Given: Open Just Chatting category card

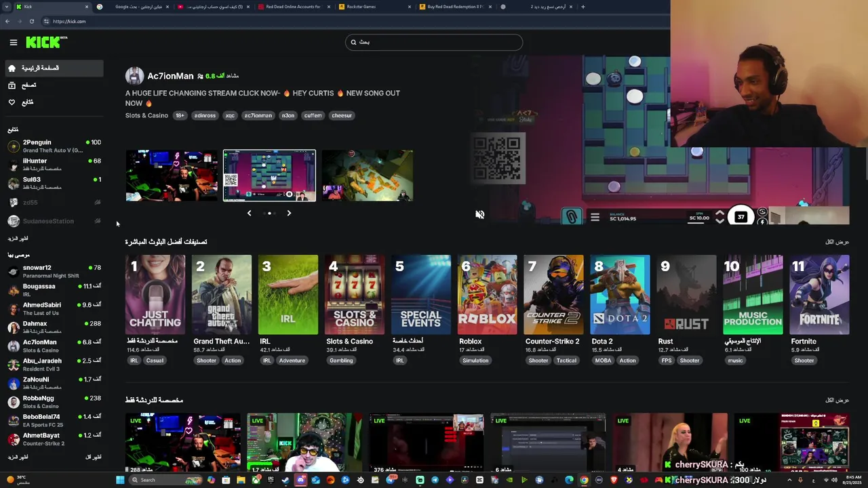Looking at the screenshot, I should 155,295.
